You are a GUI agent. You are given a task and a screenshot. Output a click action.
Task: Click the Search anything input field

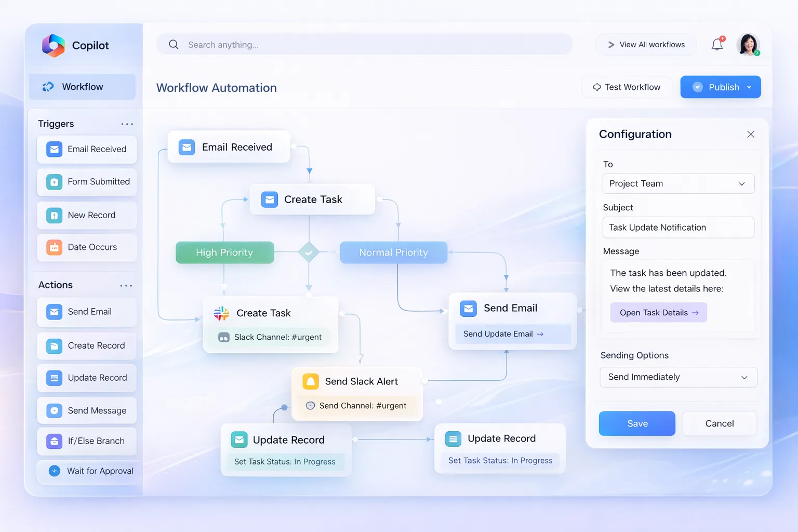(365, 45)
